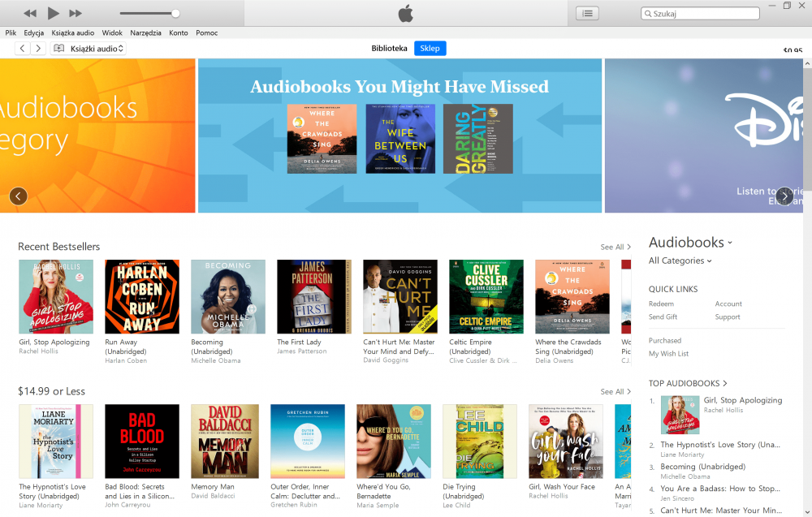Open the Up Next list icon
The image size is (812, 517).
click(587, 14)
